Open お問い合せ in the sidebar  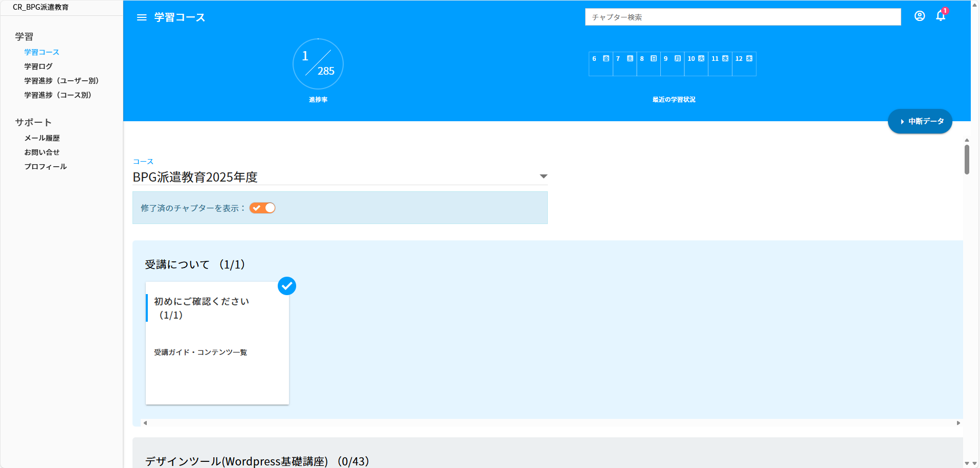42,152
